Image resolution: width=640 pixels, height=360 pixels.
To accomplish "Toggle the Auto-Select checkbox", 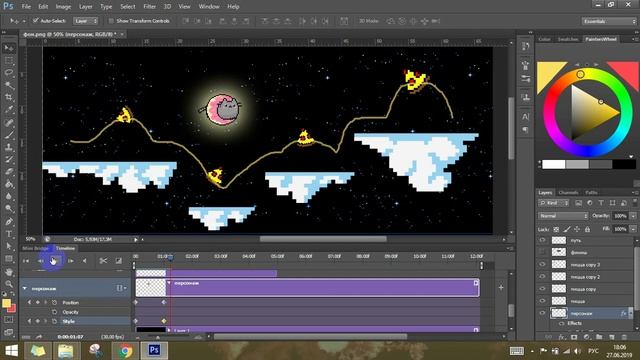I will click(x=36, y=20).
